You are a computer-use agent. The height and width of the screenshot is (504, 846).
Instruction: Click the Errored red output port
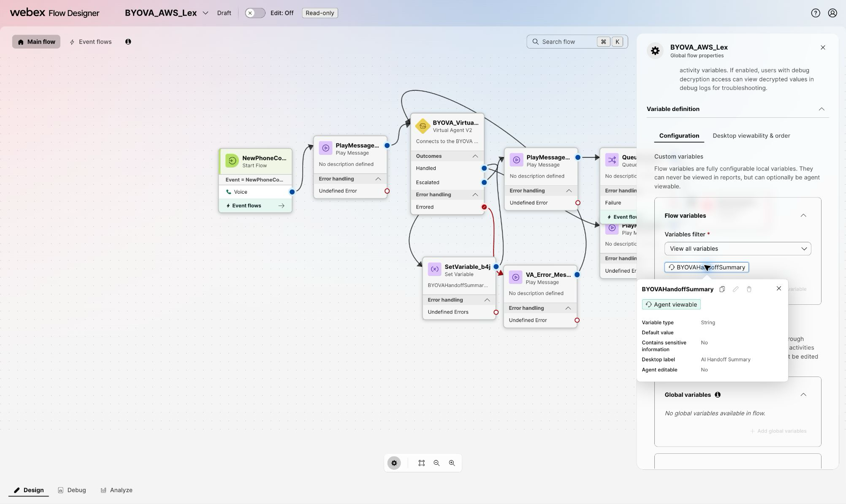pyautogui.click(x=484, y=207)
